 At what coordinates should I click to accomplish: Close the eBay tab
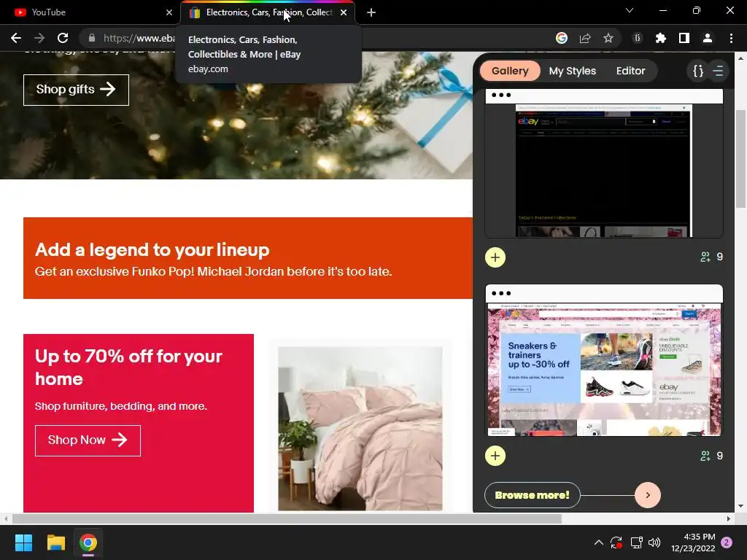click(x=344, y=12)
